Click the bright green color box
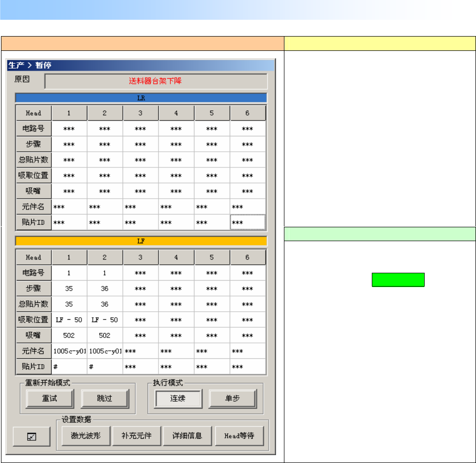Viewport: 476px width, 463px height. [398, 280]
